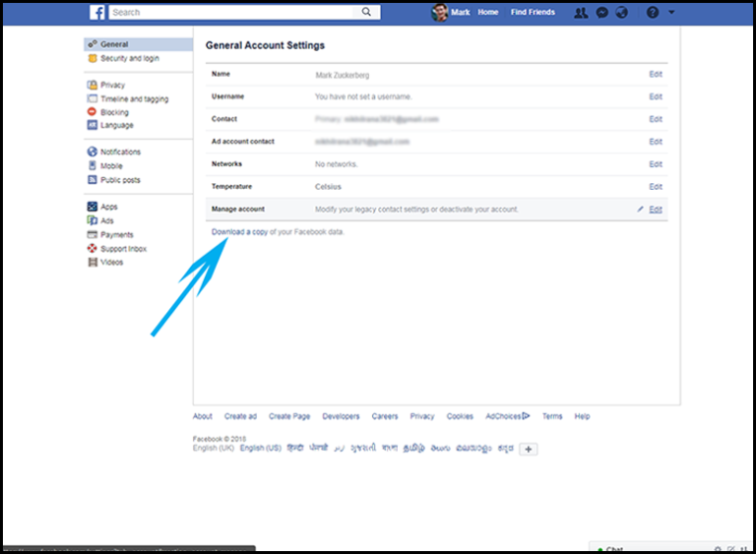Viewport: 756px width, 554px height.
Task: Click the Security and login shield icon
Action: pos(93,58)
